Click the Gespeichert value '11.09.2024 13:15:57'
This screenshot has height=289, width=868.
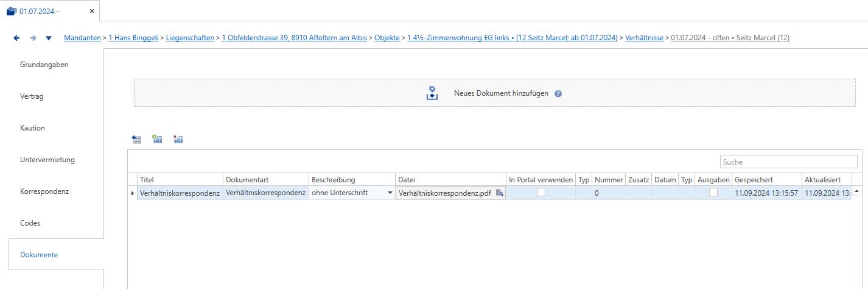(x=767, y=193)
